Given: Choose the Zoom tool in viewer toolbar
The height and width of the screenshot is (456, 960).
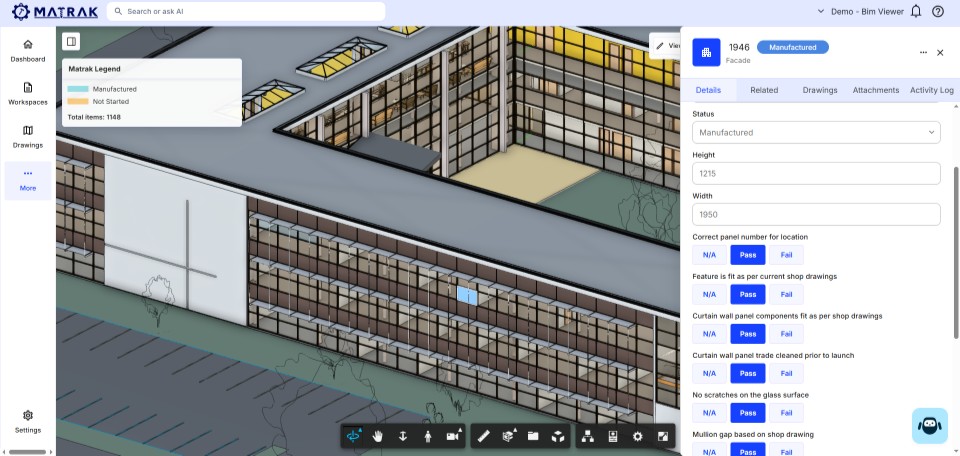Looking at the screenshot, I should 403,436.
